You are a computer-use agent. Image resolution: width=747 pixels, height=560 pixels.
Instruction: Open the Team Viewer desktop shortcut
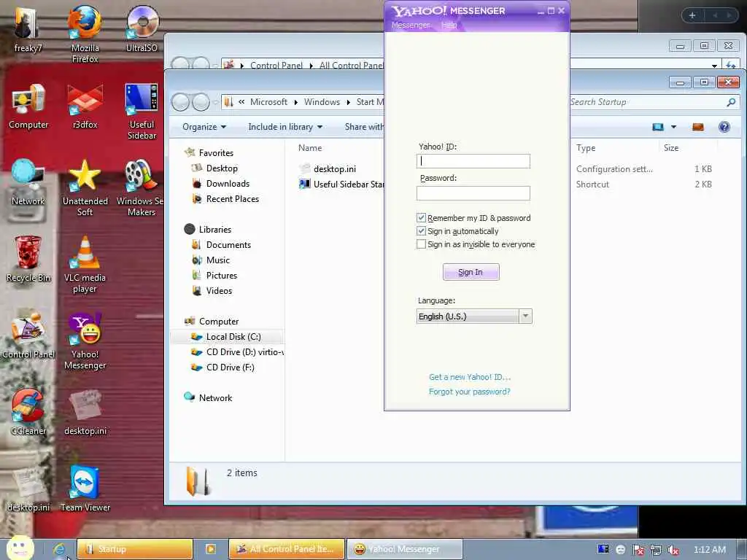85,489
